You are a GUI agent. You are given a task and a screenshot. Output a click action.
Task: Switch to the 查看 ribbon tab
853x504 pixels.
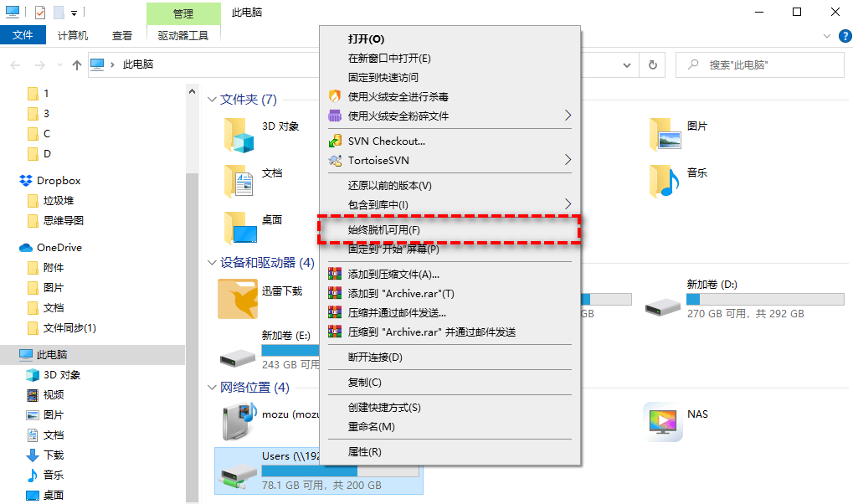point(122,35)
